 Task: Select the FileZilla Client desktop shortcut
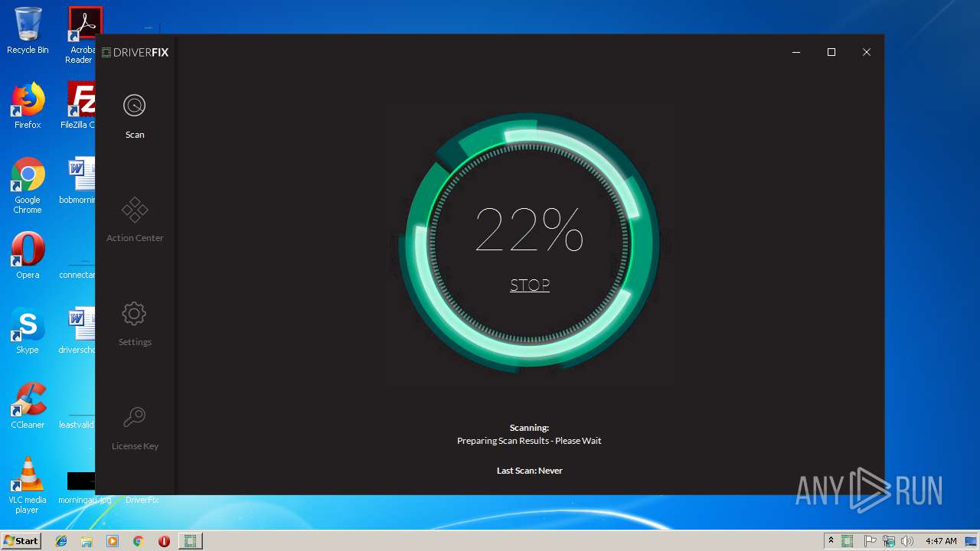click(x=80, y=106)
